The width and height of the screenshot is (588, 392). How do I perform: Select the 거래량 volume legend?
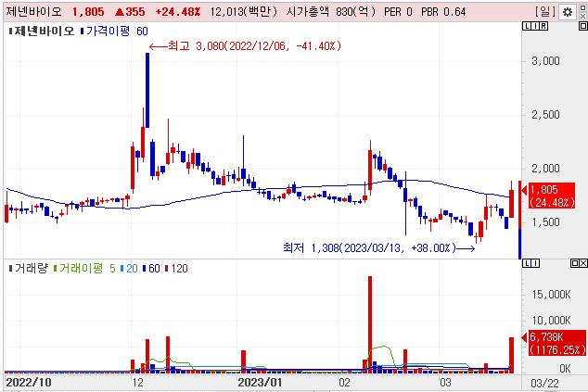pyautogui.click(x=29, y=269)
